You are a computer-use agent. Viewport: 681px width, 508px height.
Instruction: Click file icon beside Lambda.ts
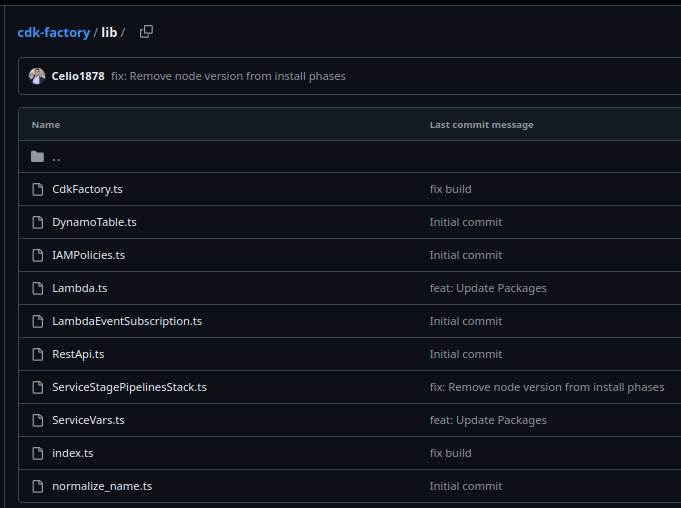(x=38, y=288)
